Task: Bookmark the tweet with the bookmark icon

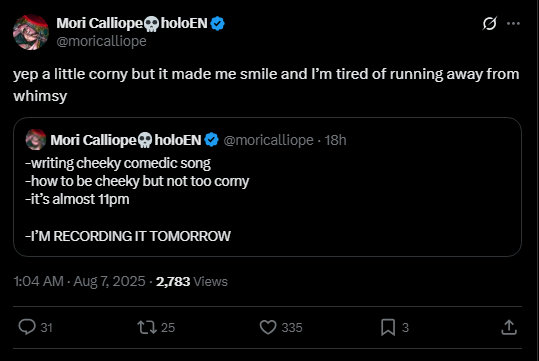Action: (388, 327)
